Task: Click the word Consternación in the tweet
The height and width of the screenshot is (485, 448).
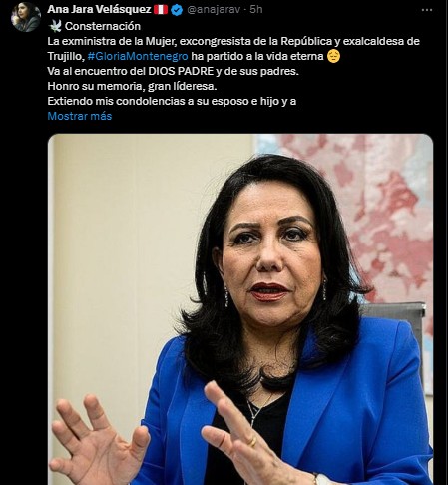Action: [103, 26]
